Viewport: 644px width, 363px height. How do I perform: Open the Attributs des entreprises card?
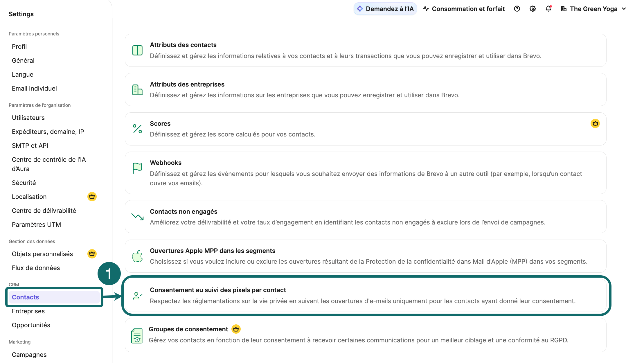[x=366, y=89]
